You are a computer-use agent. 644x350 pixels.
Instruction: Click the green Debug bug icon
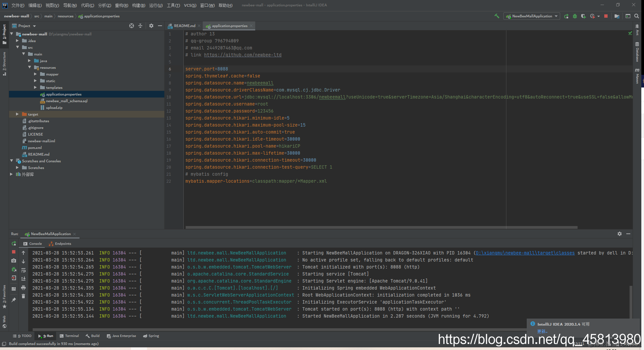pos(575,16)
